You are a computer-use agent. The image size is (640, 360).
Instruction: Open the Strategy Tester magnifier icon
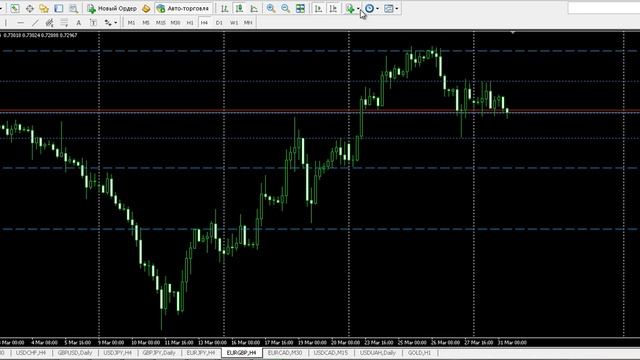(x=73, y=8)
